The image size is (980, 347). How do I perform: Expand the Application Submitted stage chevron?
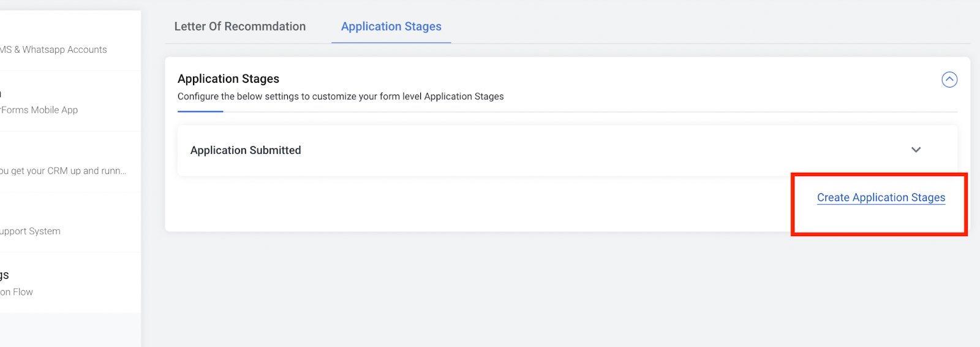(916, 150)
